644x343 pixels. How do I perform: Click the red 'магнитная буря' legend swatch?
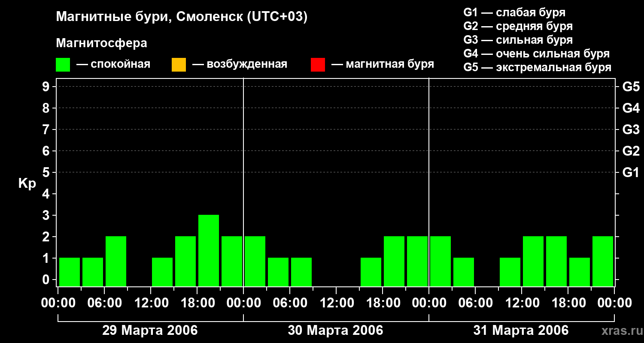point(318,65)
